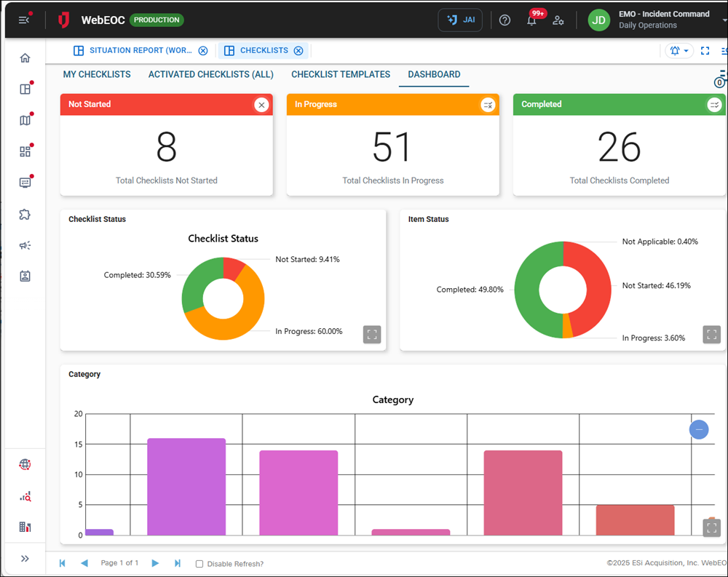
Task: Click the Help question mark icon
Action: click(x=505, y=20)
